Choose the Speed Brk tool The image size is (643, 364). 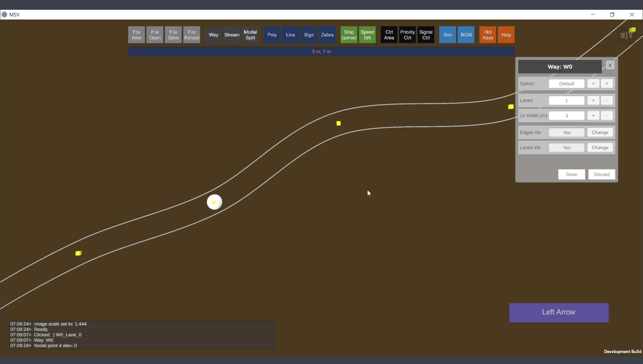[x=367, y=35]
